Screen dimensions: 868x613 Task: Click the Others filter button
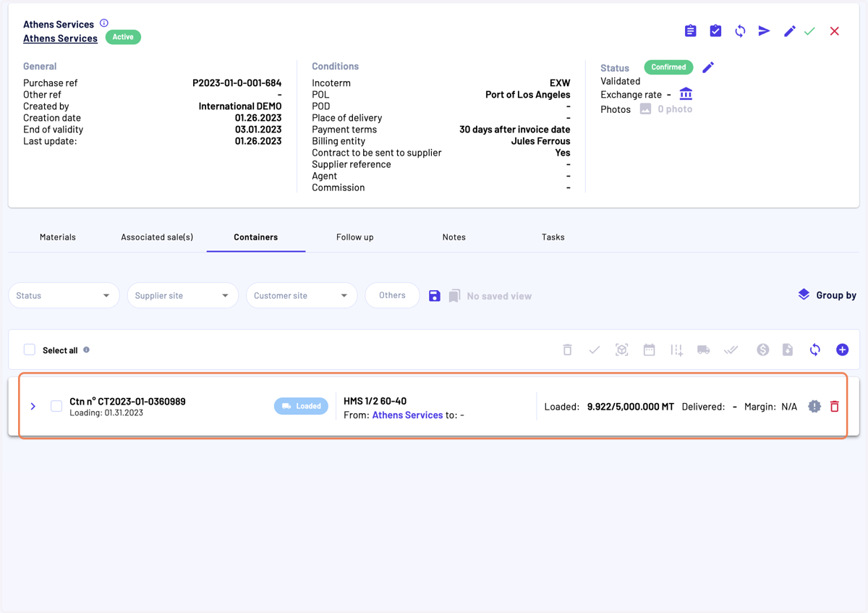(x=392, y=295)
